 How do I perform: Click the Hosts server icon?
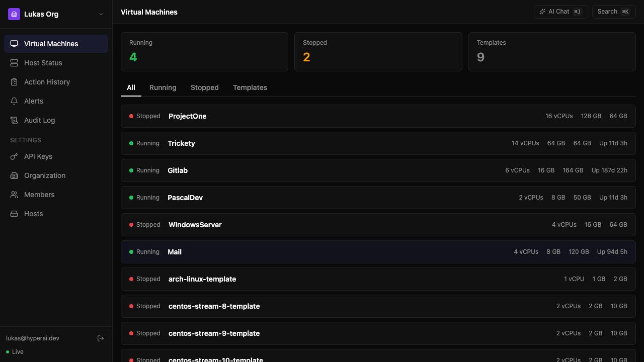pos(14,214)
